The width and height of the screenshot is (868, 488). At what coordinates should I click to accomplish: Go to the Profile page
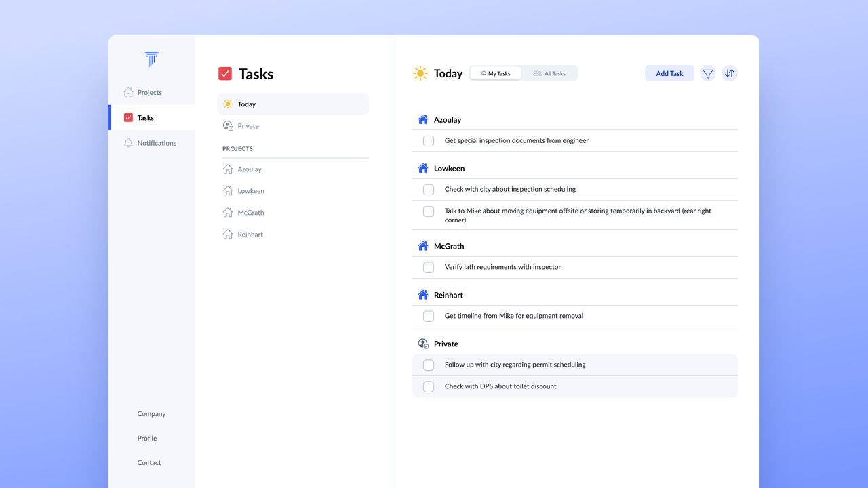[147, 438]
